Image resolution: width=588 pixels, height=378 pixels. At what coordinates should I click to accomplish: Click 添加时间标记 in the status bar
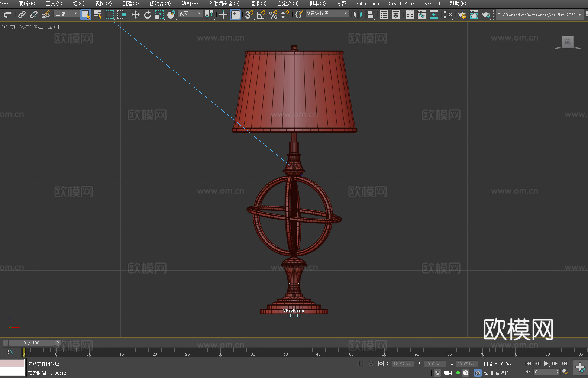tap(495, 373)
